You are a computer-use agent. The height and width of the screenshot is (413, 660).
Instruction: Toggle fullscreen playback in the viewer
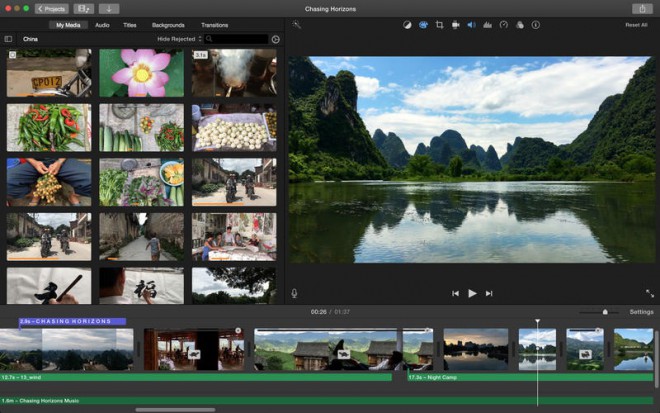(x=649, y=293)
